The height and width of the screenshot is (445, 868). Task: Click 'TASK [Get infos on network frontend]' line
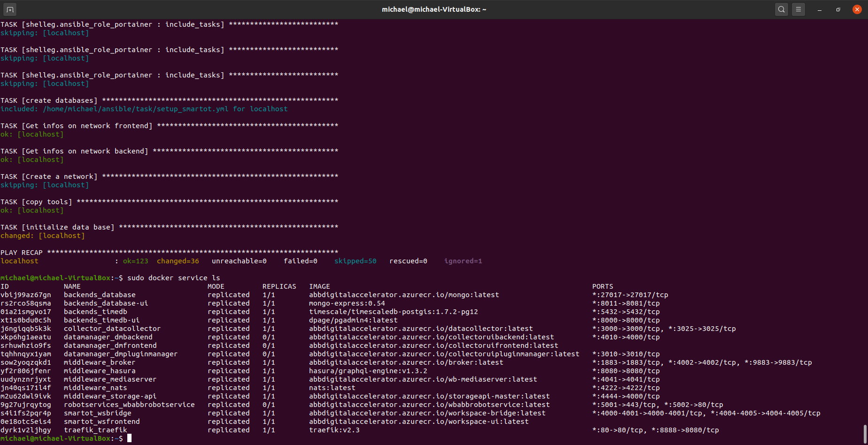pyautogui.click(x=170, y=126)
